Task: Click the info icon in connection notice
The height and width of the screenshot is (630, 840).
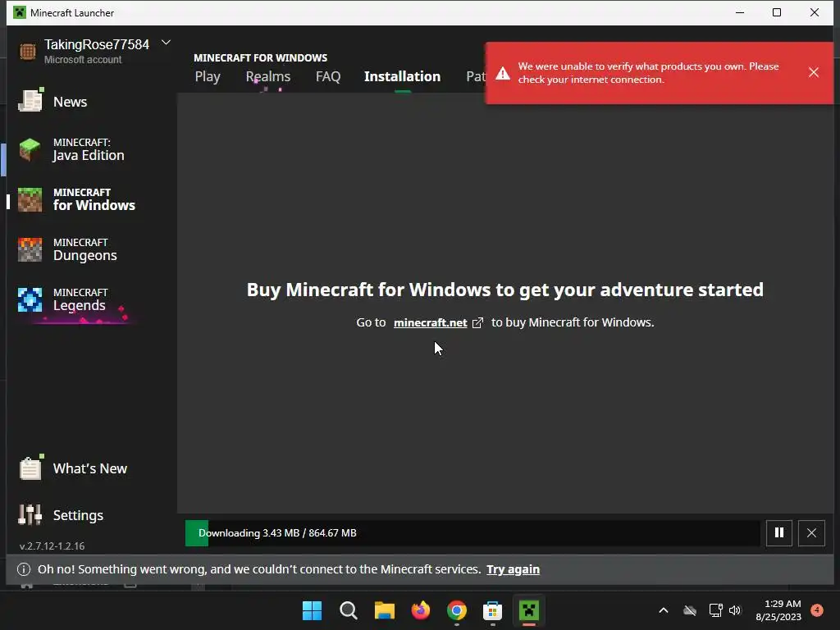Action: [x=24, y=569]
